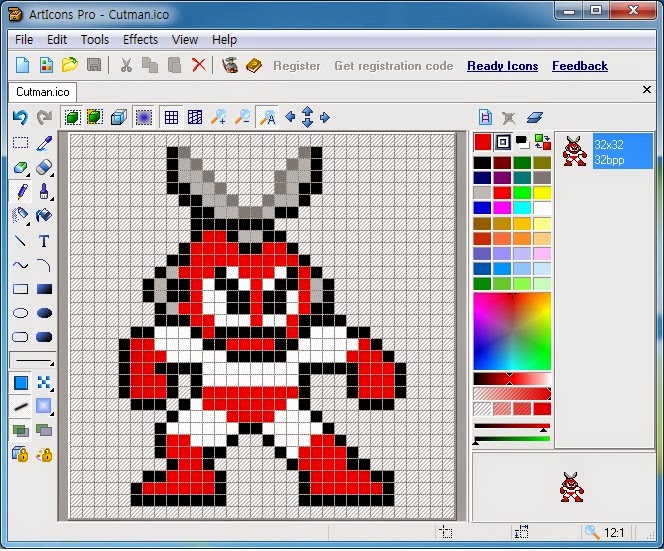
Task: Expand the scatter mode options arrow
Action: (52, 390)
